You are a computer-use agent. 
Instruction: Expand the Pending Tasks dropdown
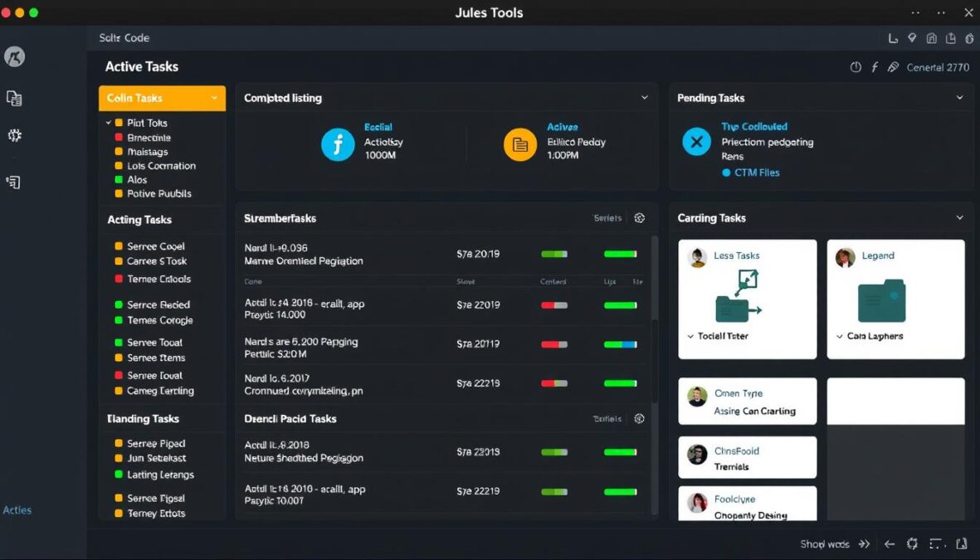[x=960, y=97]
